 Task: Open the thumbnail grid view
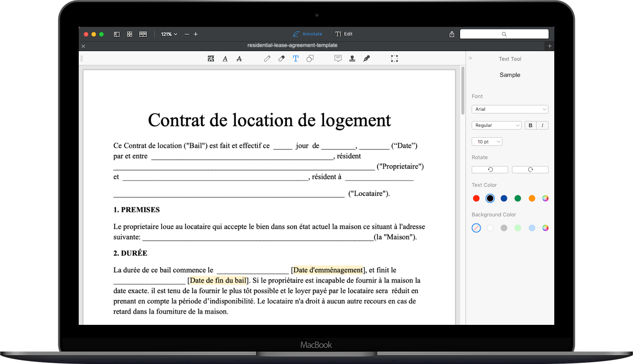(130, 34)
